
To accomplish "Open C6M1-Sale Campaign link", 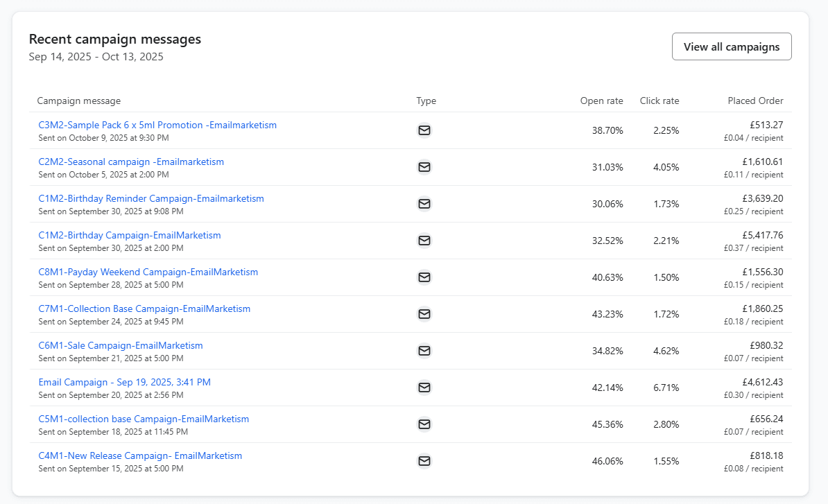I will pos(121,346).
